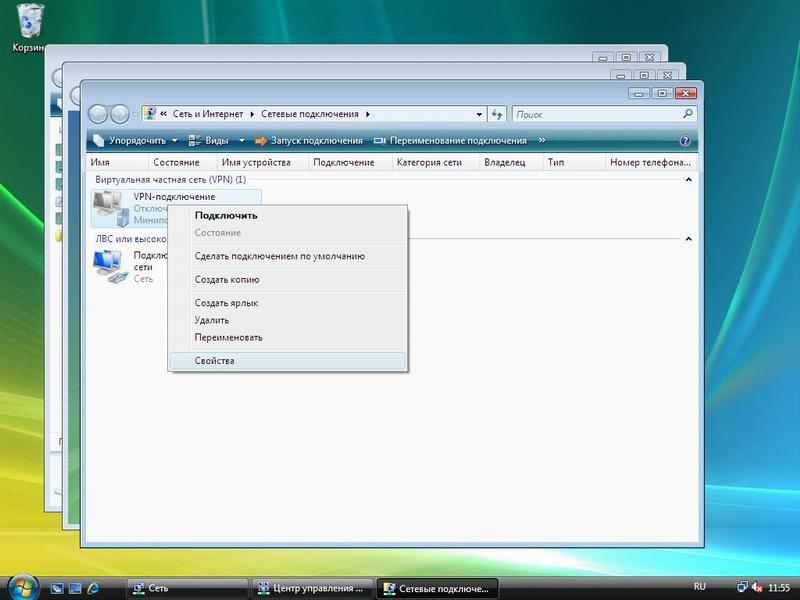Click the refresh button beside address bar
Image resolution: width=800 pixels, height=600 pixels.
(497, 114)
